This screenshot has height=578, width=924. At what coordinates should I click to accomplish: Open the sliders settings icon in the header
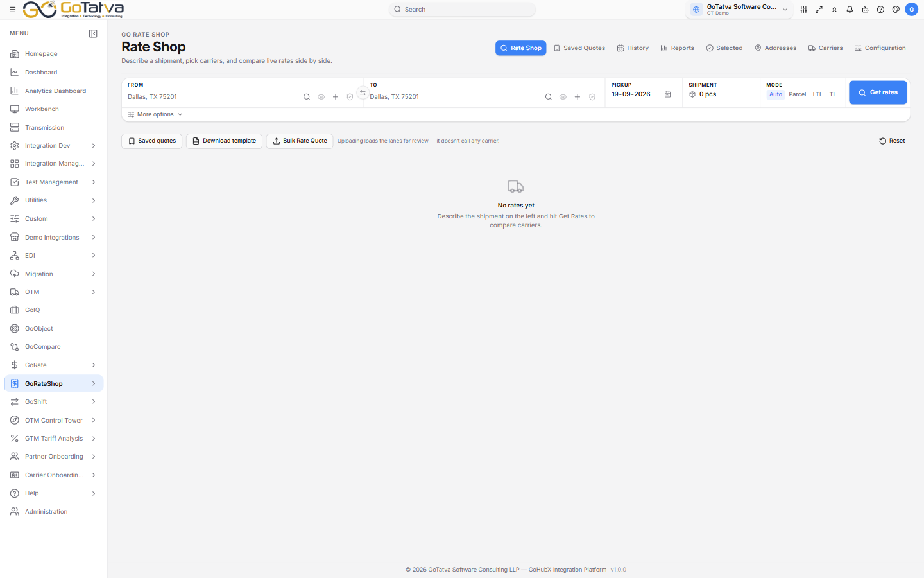coord(803,10)
